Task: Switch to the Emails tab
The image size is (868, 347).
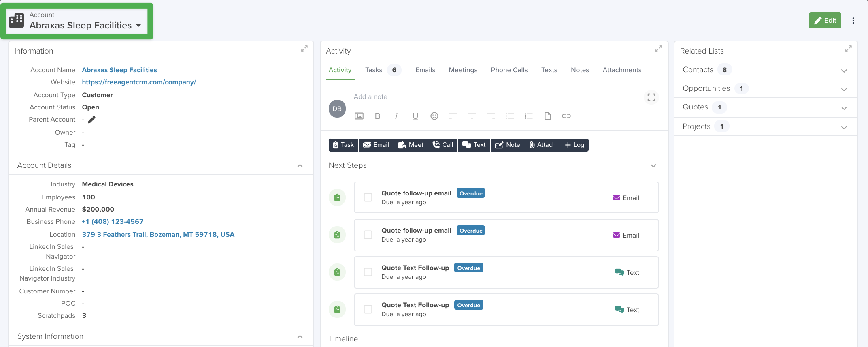Action: click(425, 70)
